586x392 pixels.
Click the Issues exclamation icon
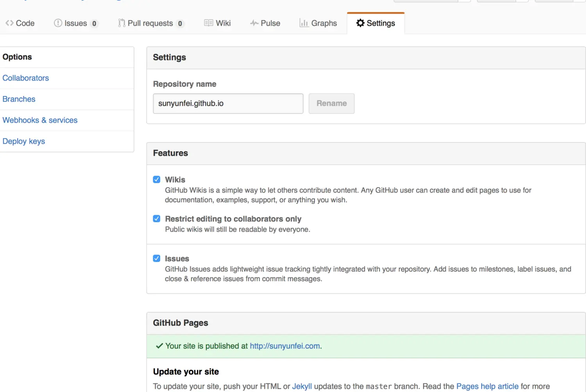click(x=58, y=23)
